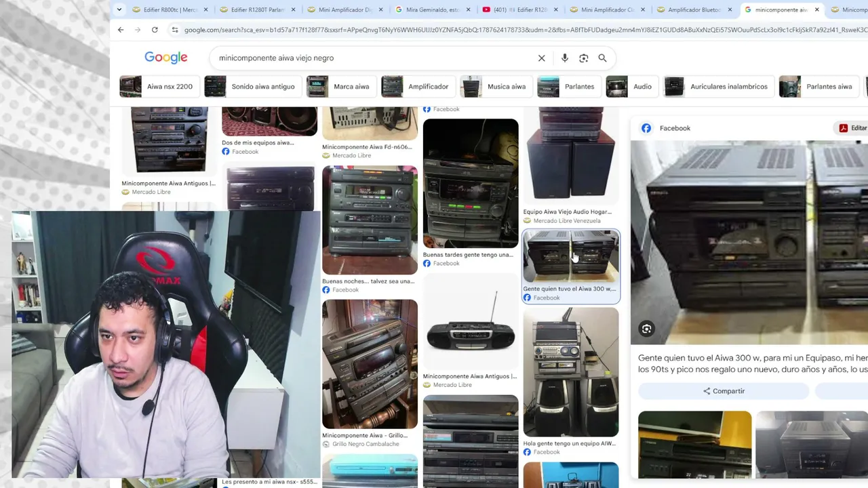Filter by the 'Parlantes aiwa' chip
Screen dimensions: 868x488
(818, 87)
